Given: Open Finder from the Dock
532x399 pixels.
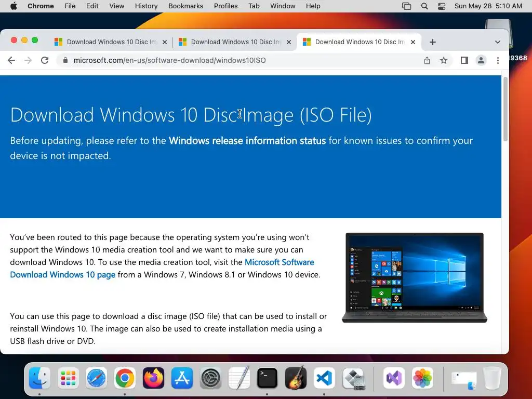Looking at the screenshot, I should (x=39, y=378).
